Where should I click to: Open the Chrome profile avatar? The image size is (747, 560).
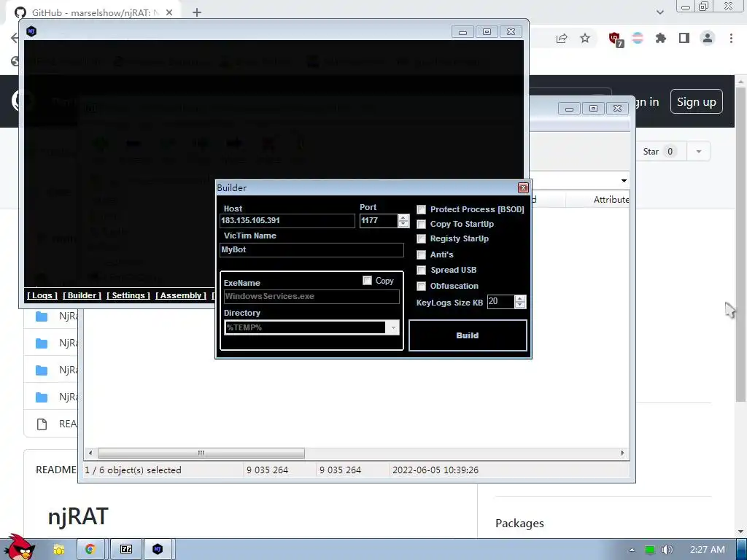(708, 38)
